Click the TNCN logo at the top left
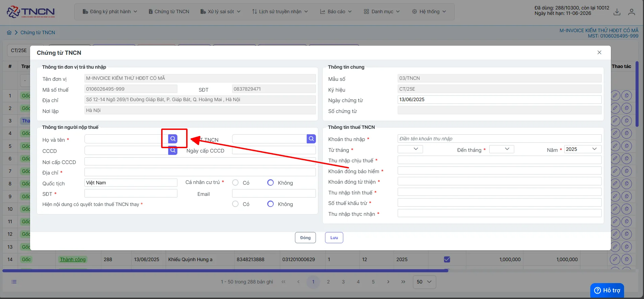The width and height of the screenshot is (644, 299). 31,12
